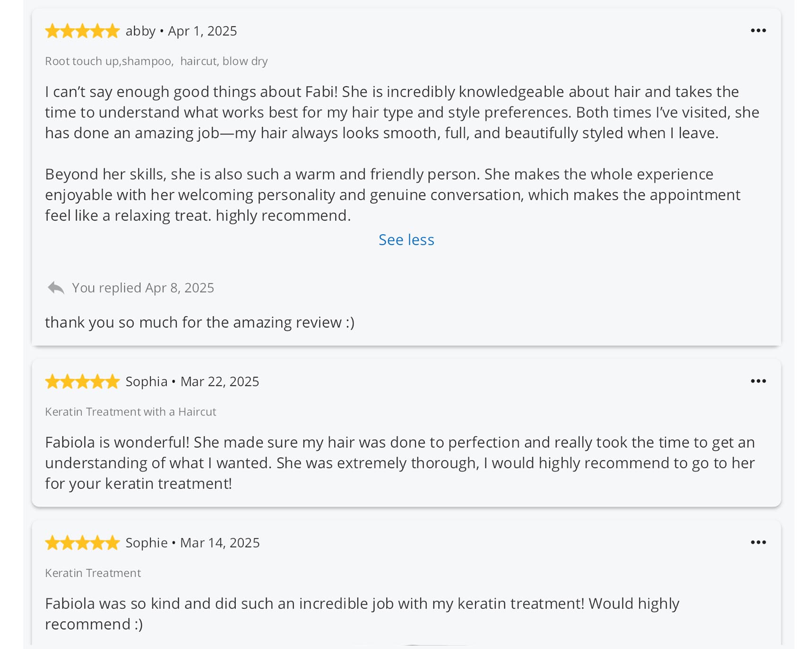Click Sophia's five-star rating

tap(82, 382)
